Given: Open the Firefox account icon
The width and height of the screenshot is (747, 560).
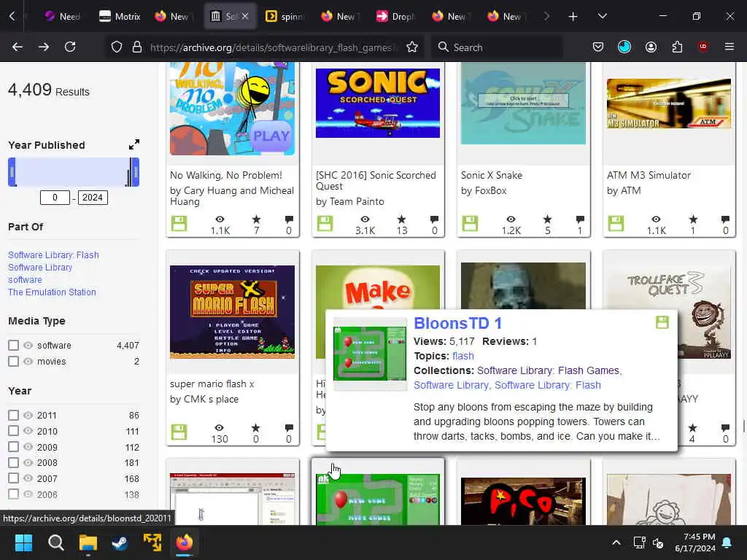Looking at the screenshot, I should coord(651,47).
